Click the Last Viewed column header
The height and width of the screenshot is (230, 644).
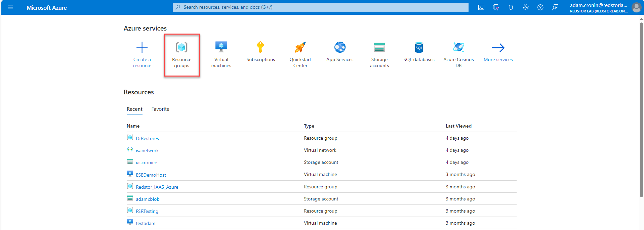coord(458,126)
